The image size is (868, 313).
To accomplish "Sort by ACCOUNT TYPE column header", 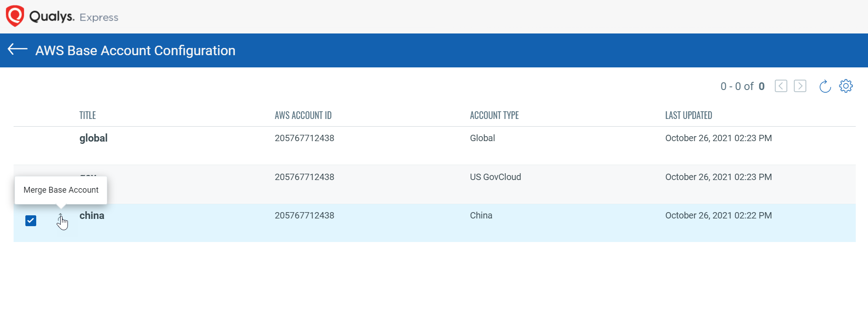I will [x=494, y=115].
